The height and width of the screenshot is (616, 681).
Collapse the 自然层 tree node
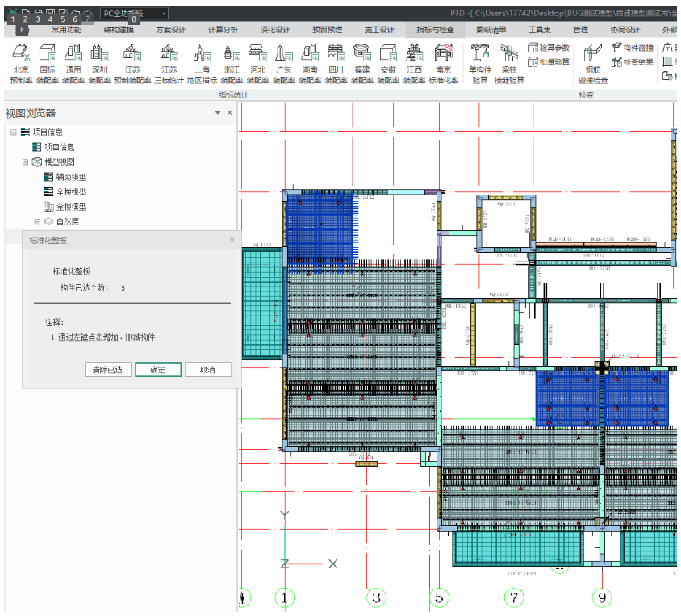pyautogui.click(x=37, y=221)
